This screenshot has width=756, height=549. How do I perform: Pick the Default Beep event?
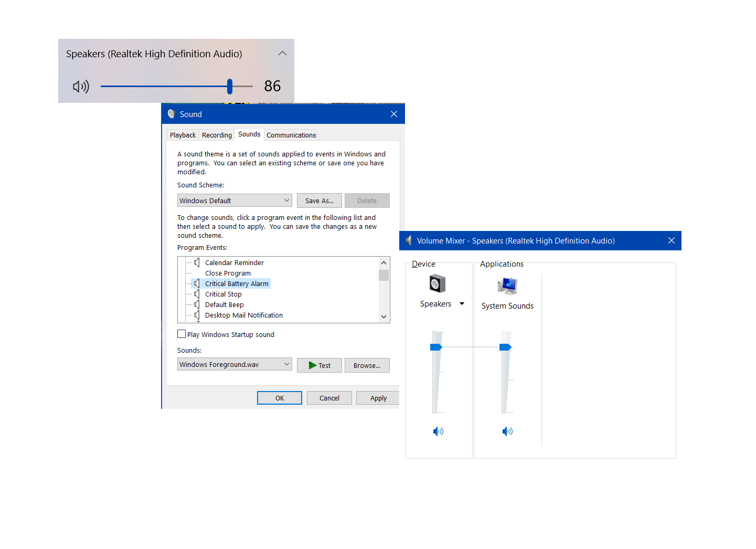click(x=225, y=304)
